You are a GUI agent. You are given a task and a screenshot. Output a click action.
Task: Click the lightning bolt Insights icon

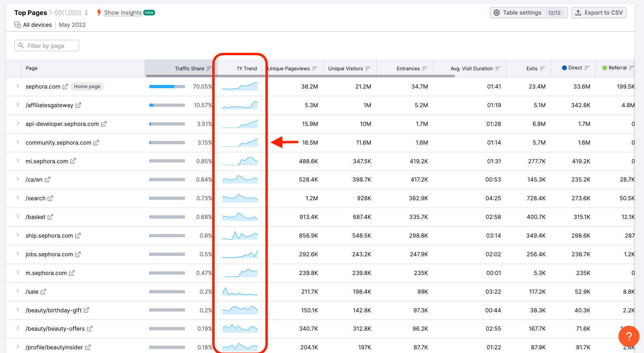(x=99, y=13)
